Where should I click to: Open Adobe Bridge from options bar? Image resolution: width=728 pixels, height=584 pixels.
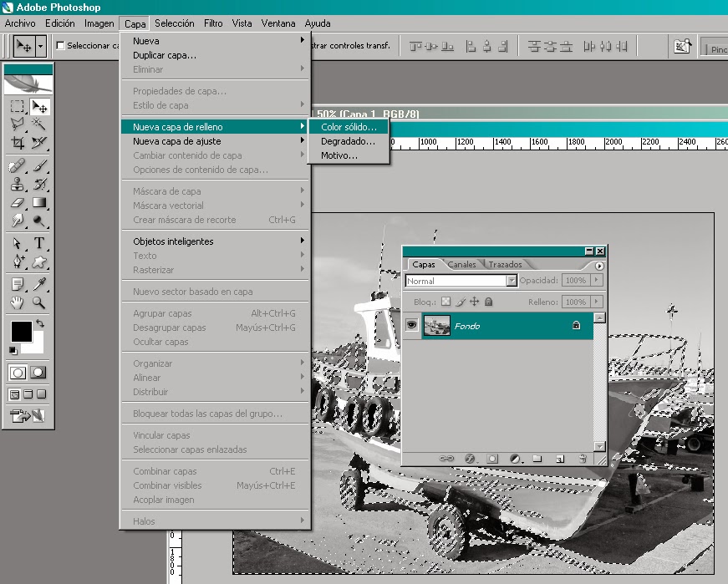pos(682,46)
